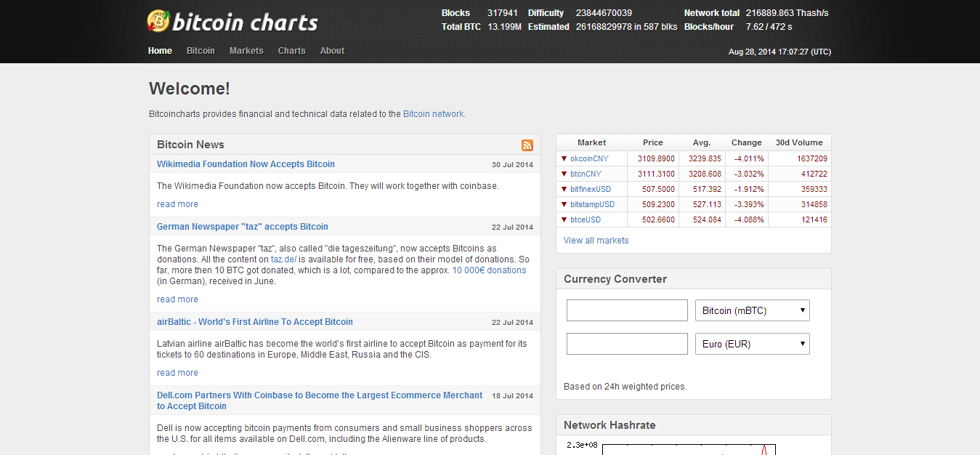Click the red down arrow beside bitfinexUSD
This screenshot has width=980, height=455.
coord(564,189)
